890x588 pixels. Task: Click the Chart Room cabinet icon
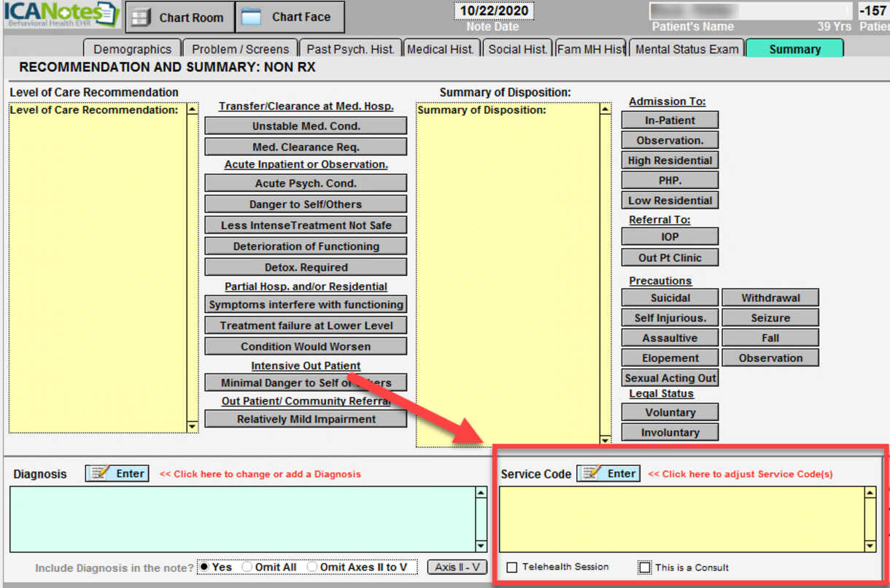pyautogui.click(x=141, y=17)
